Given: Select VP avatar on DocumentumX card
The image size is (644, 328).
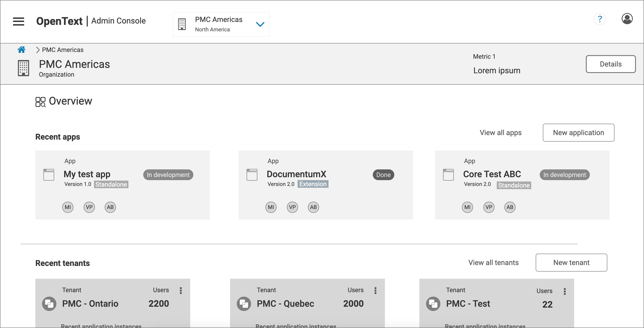Looking at the screenshot, I should [292, 207].
